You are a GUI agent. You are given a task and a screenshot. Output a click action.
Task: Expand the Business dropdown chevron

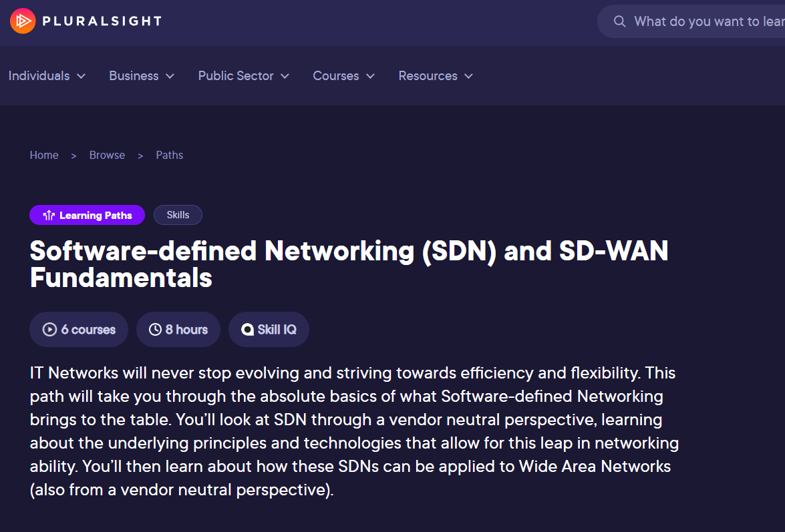point(170,76)
